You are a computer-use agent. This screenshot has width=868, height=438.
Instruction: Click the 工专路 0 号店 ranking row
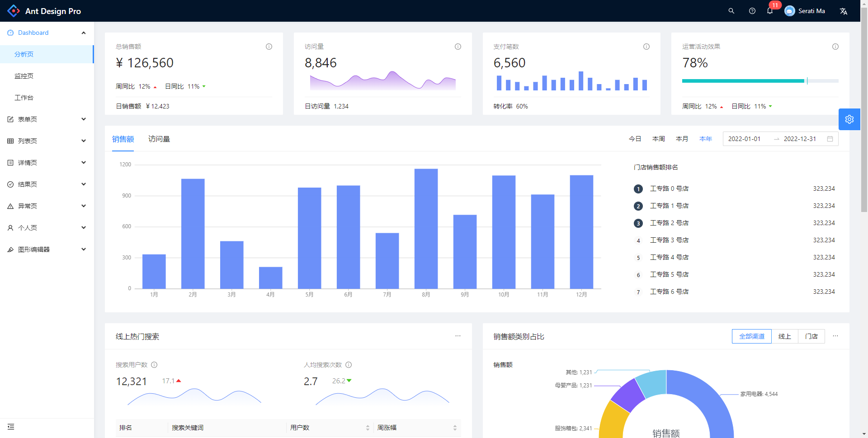pos(734,188)
